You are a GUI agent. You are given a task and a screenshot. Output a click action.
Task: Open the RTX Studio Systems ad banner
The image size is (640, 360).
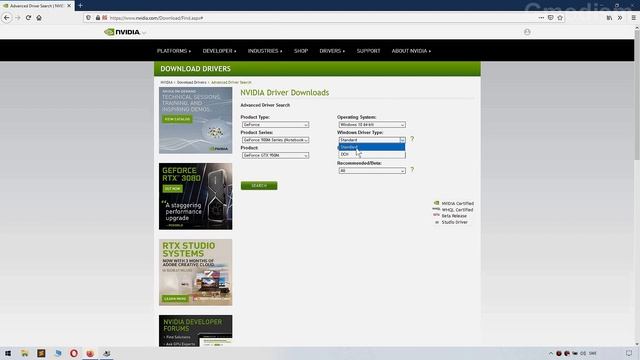[196, 272]
